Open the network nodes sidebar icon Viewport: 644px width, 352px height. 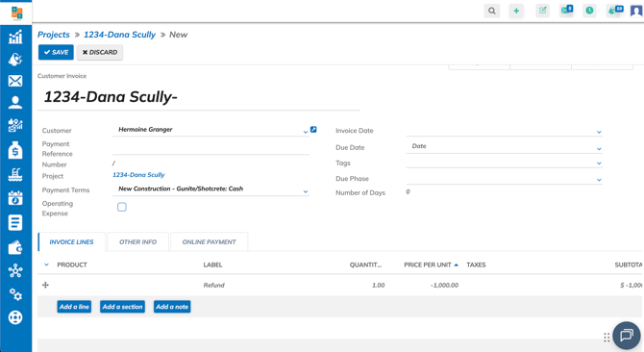pos(15,270)
